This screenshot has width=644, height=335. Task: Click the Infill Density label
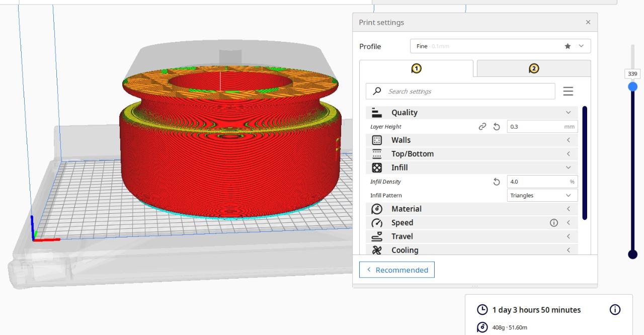385,182
